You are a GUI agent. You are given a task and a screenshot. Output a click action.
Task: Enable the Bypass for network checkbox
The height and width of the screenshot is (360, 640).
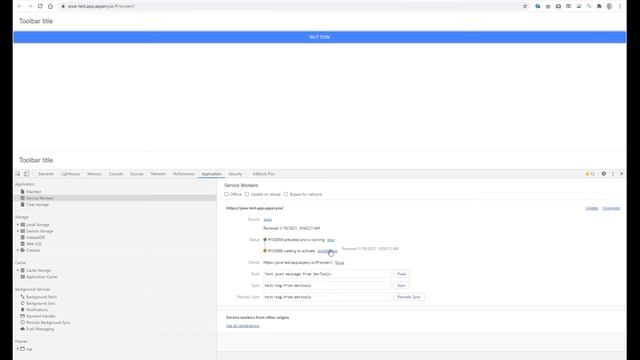(286, 194)
